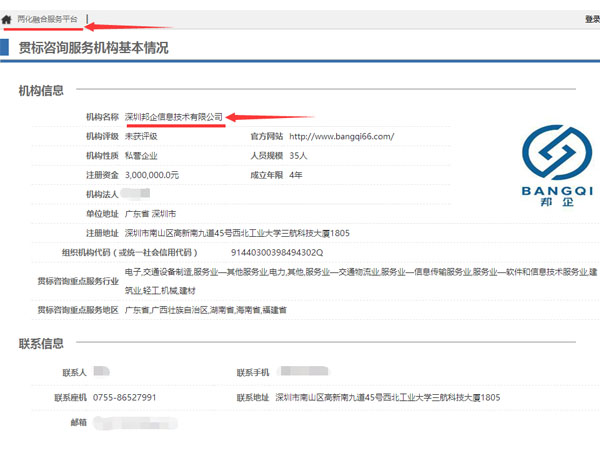The image size is (600, 450).
Task: Click the 联系信息 section title
Action: [41, 344]
